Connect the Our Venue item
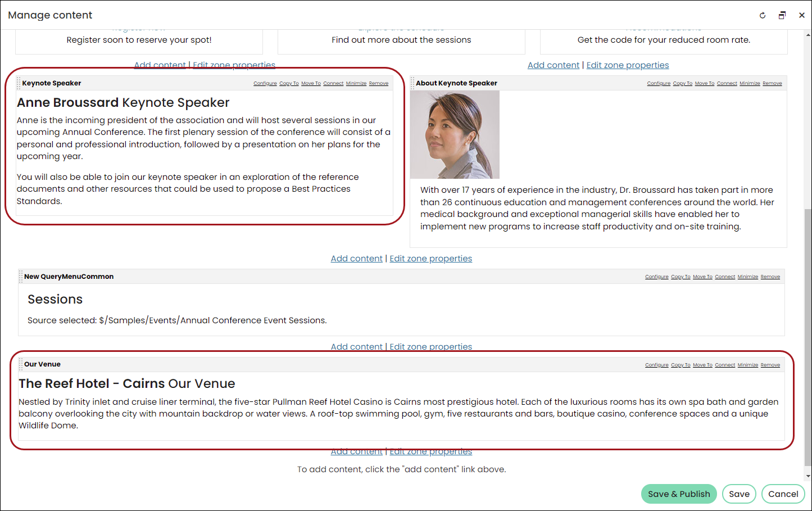This screenshot has width=812, height=511. [725, 365]
